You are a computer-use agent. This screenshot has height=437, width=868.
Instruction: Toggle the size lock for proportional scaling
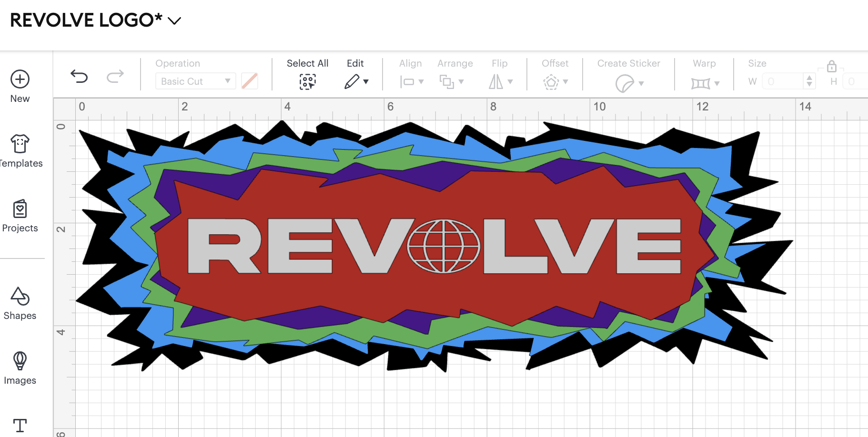(832, 67)
